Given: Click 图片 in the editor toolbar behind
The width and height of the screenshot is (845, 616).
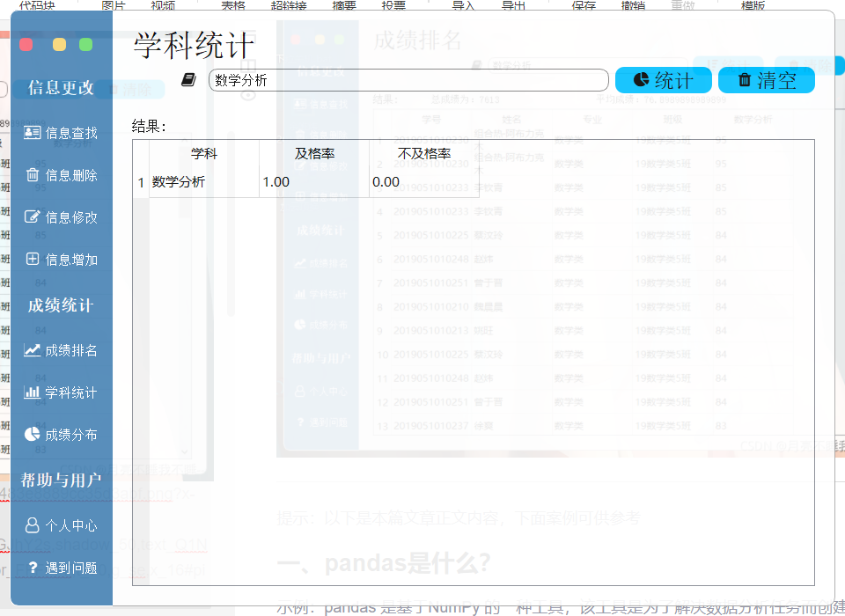Looking at the screenshot, I should (114, 5).
